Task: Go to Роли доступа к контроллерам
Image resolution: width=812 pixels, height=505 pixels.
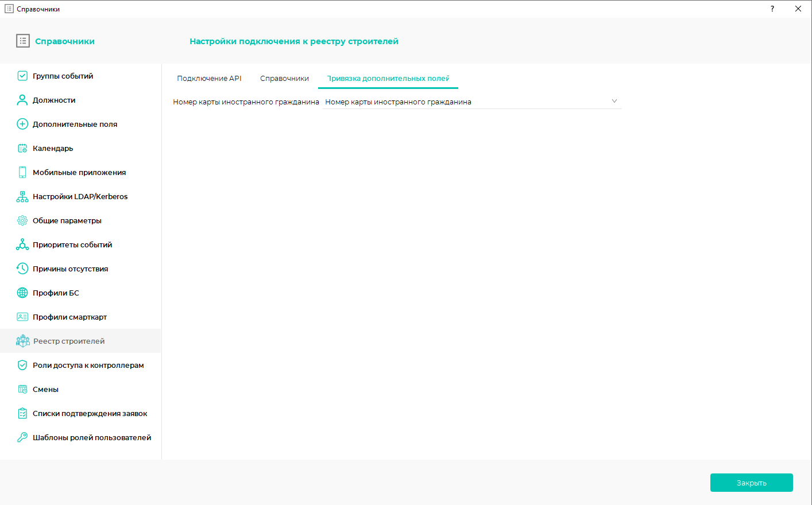Action: pyautogui.click(x=88, y=365)
